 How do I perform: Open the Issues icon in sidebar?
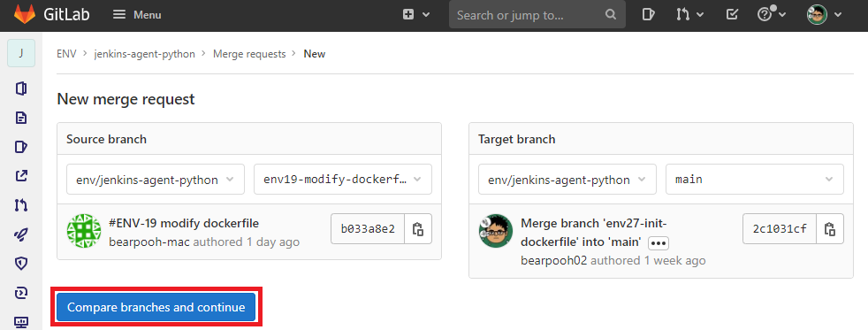(21, 147)
